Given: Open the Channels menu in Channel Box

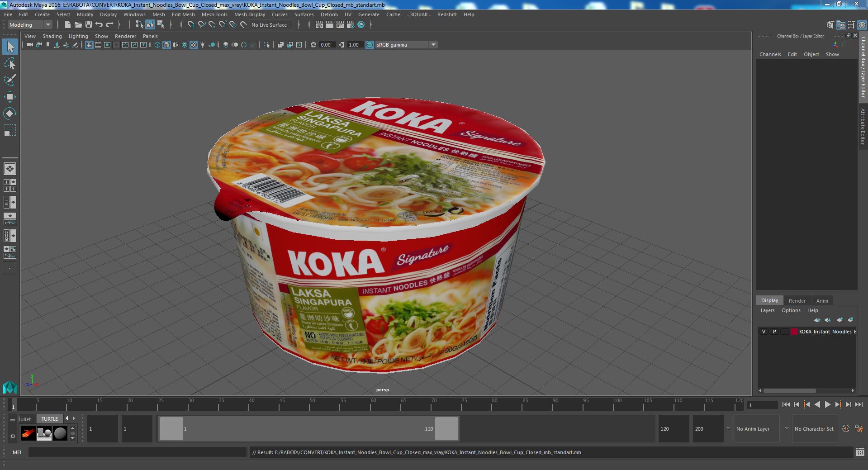Looking at the screenshot, I should (770, 54).
